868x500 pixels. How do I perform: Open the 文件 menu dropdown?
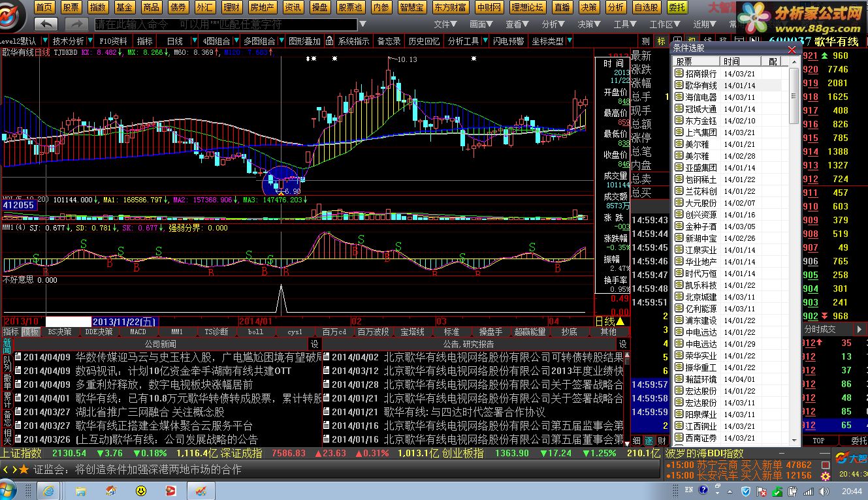tap(445, 24)
